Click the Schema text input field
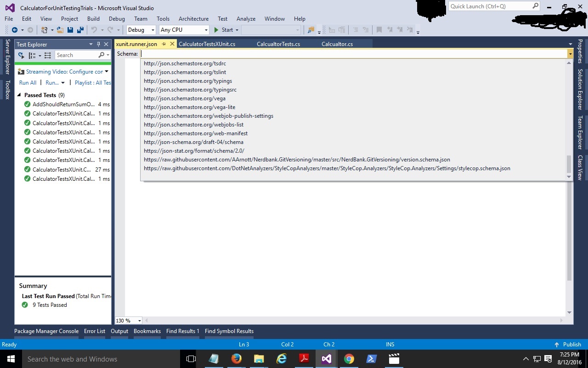The image size is (588, 368). [354, 54]
